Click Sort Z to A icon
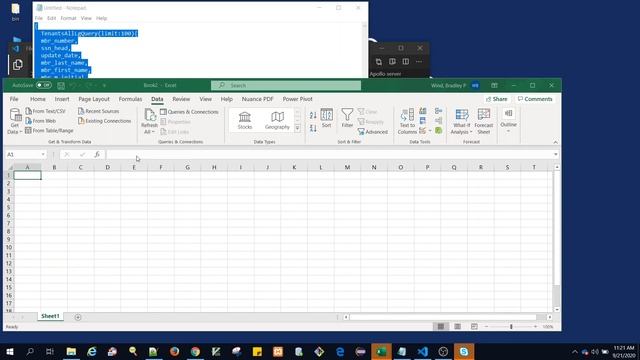The image size is (640, 360). 313,128
